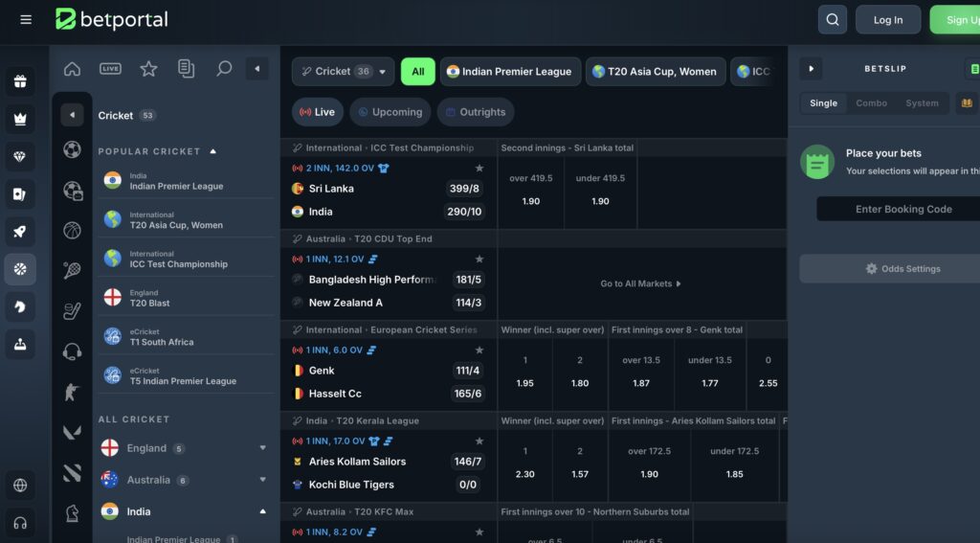Open the rocket icon in left rail
Screen dimensions: 980x543
tap(20, 232)
